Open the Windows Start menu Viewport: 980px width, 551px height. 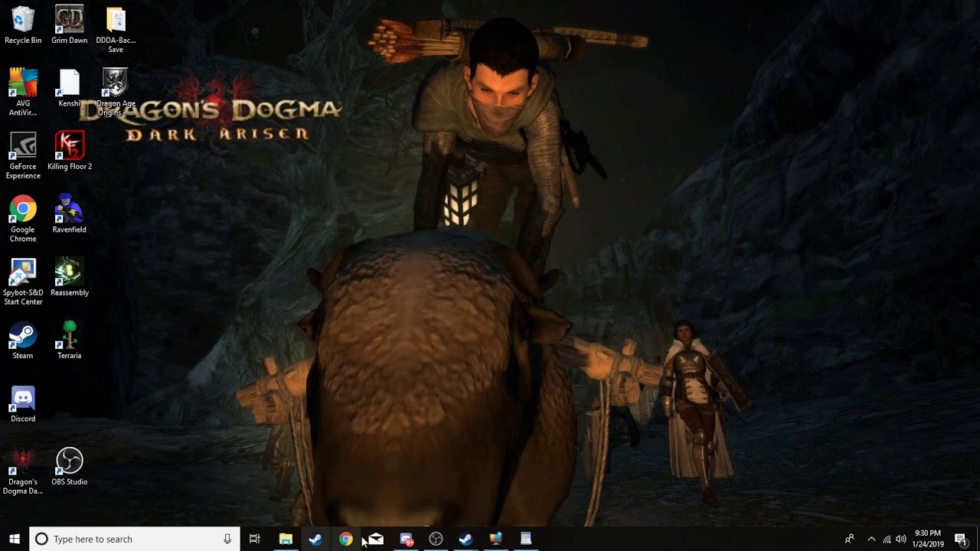(15, 539)
